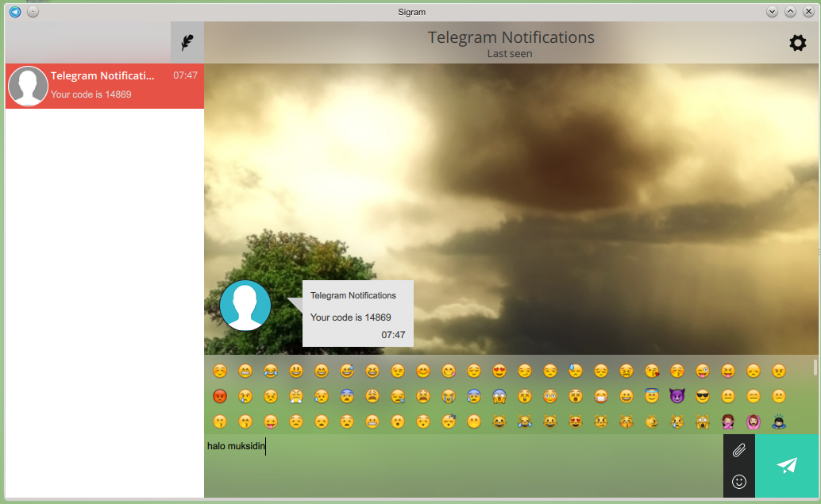Insert the screaming weary cat emoji
This screenshot has width=821, height=504.
pyautogui.click(x=703, y=421)
